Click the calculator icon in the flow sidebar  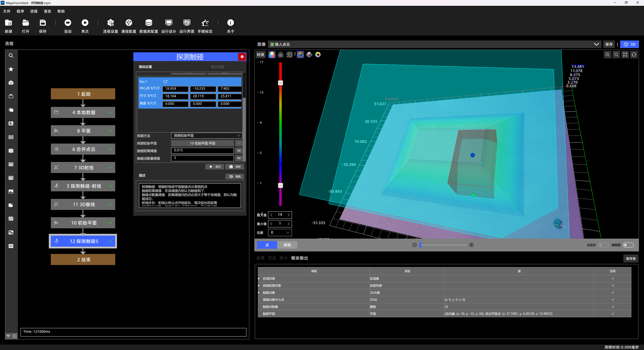[11, 178]
